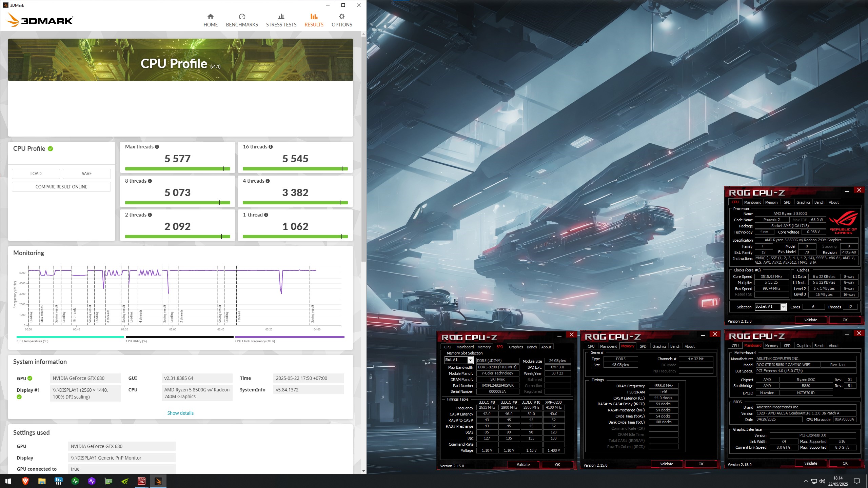Click OK in the Mainboard CPU-Z window
This screenshot has width=868, height=488.
(x=845, y=463)
